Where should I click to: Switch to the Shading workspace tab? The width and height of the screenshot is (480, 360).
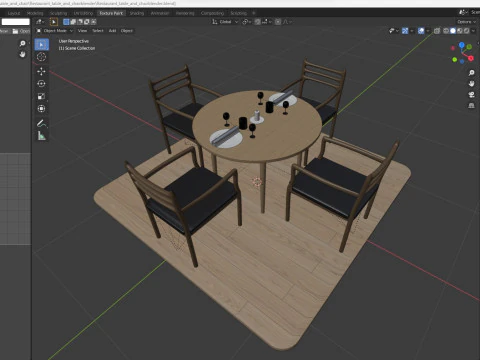[x=137, y=13]
